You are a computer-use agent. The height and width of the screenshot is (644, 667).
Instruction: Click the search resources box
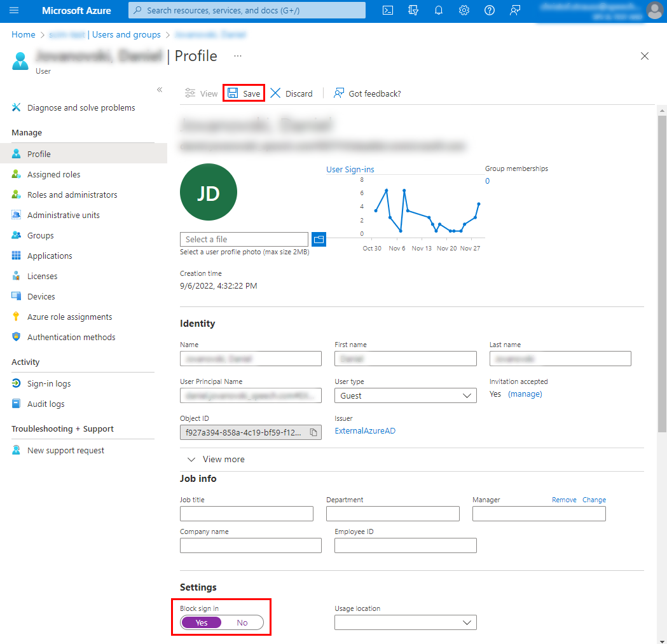click(x=247, y=10)
